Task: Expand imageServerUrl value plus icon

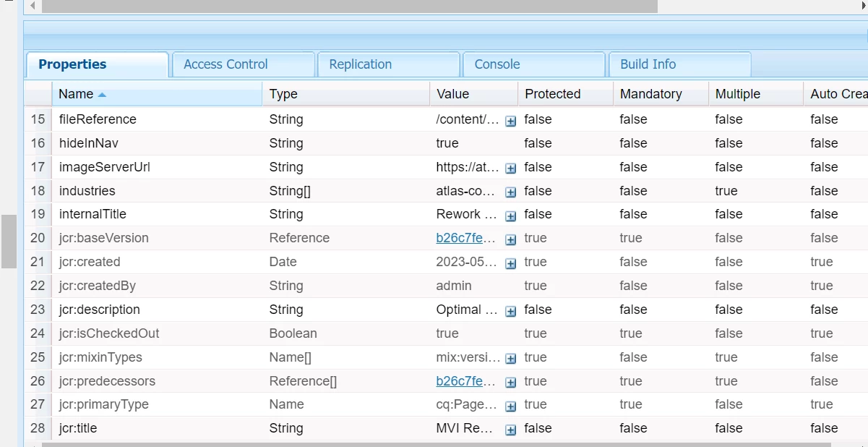Action: click(x=510, y=169)
